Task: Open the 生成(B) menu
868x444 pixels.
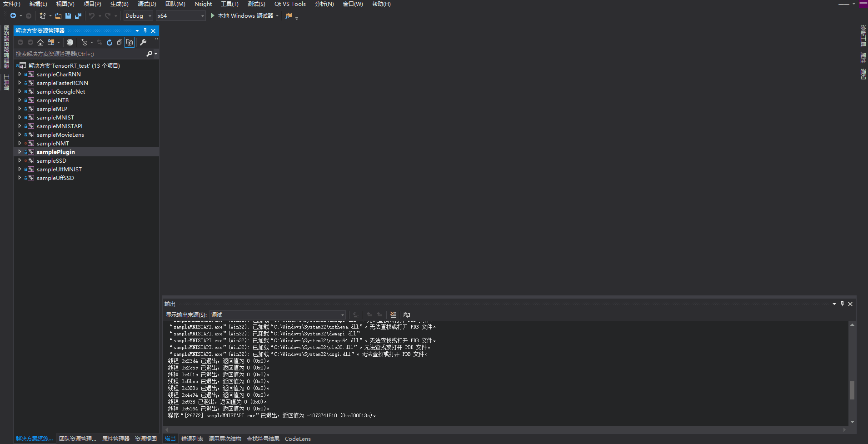Action: tap(120, 4)
